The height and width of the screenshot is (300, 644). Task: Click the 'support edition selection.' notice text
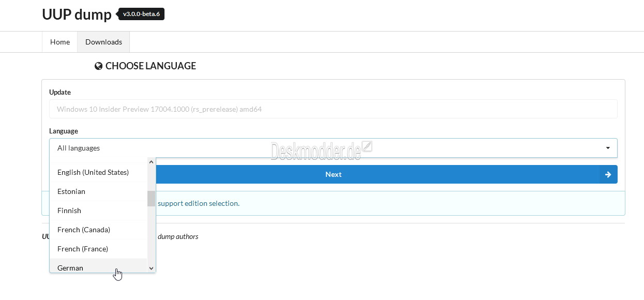coord(199,203)
